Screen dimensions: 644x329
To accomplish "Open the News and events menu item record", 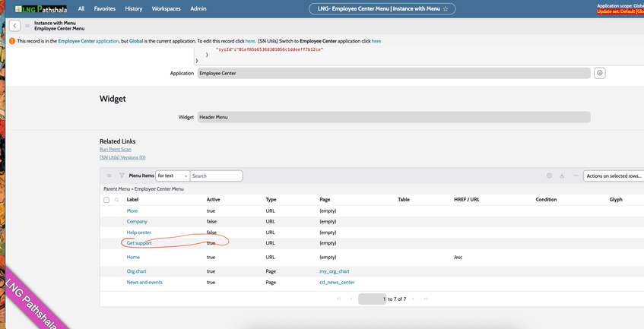I will pos(144,282).
